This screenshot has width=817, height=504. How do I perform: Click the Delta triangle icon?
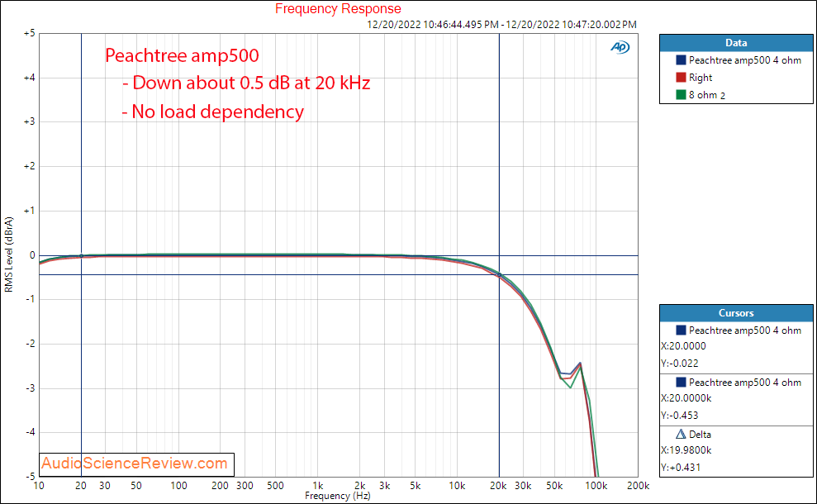click(681, 434)
